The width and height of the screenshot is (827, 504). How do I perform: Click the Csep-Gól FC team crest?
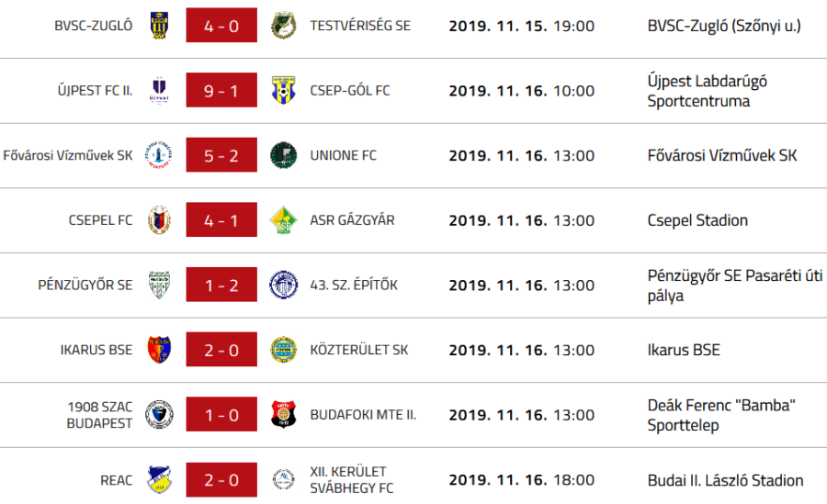283,91
